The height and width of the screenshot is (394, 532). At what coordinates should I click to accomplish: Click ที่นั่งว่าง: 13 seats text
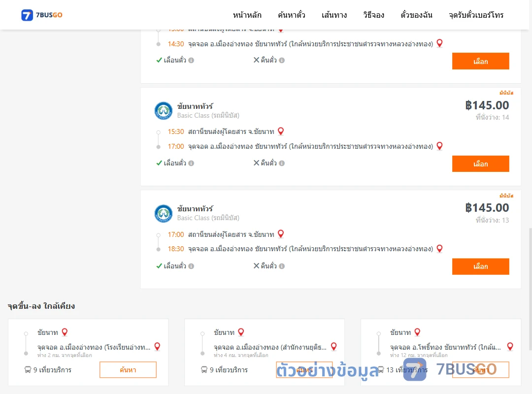click(x=492, y=220)
